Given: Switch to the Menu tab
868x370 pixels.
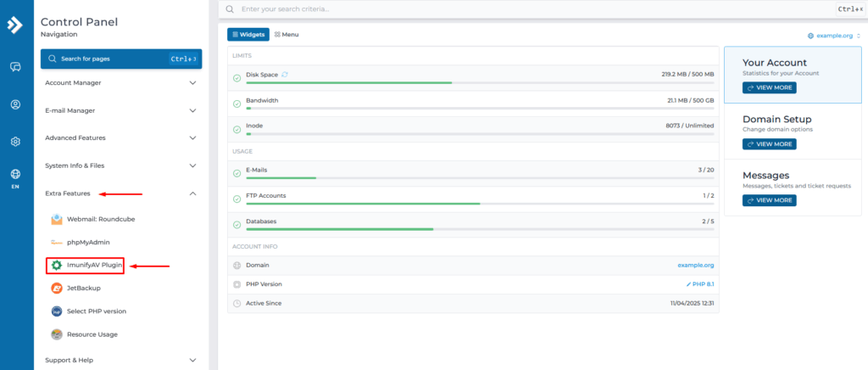Looking at the screenshot, I should (x=287, y=35).
